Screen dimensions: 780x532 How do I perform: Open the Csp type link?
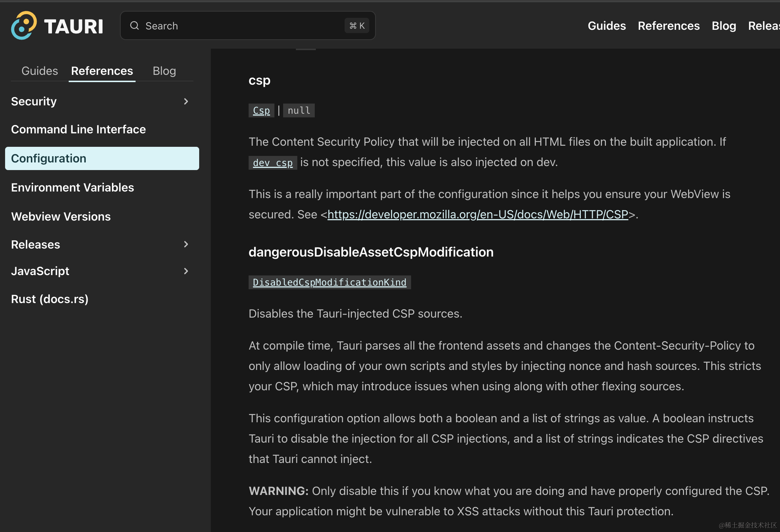[x=261, y=110]
